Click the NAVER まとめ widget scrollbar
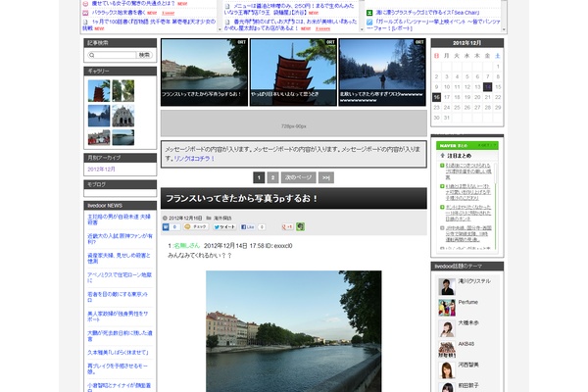The image size is (588, 392). tap(496, 206)
